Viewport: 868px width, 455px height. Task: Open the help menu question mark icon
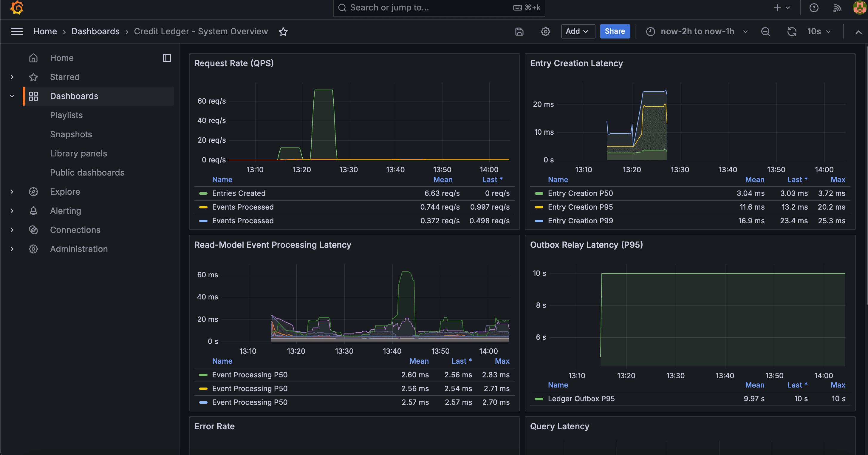814,7
